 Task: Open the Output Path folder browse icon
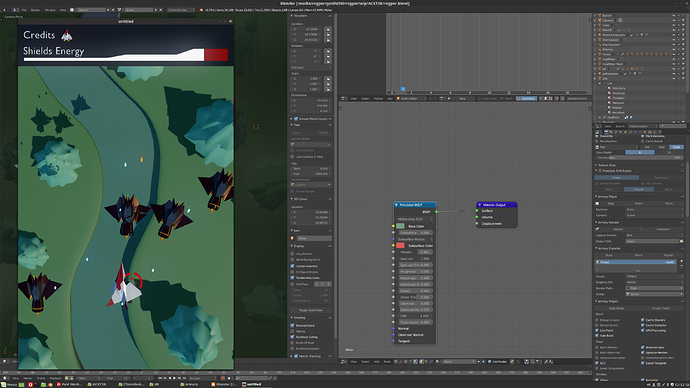(682, 241)
